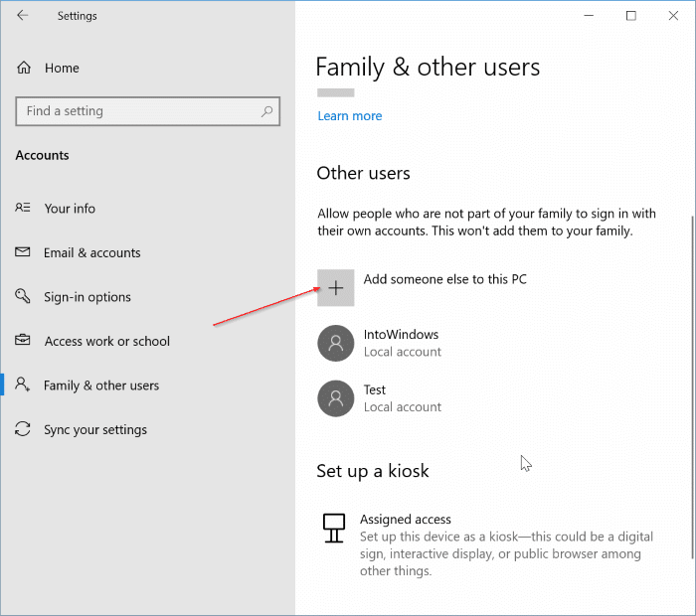Viewport: 696px width, 616px height.
Task: Minimize the Settings window
Action: pos(589,16)
